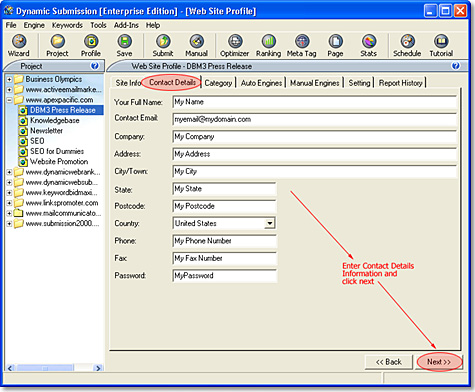Select the SEO profile tree item
This screenshot has height=392, width=475.
(x=37, y=141)
